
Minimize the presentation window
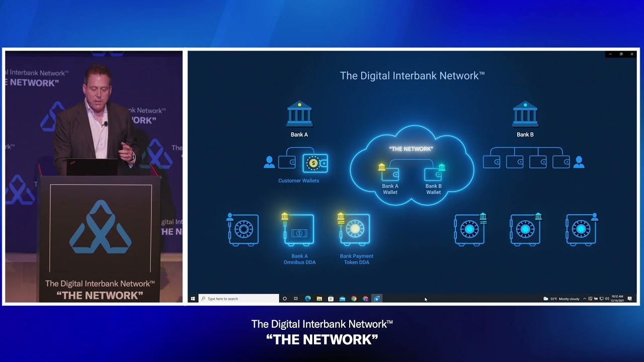click(610, 54)
